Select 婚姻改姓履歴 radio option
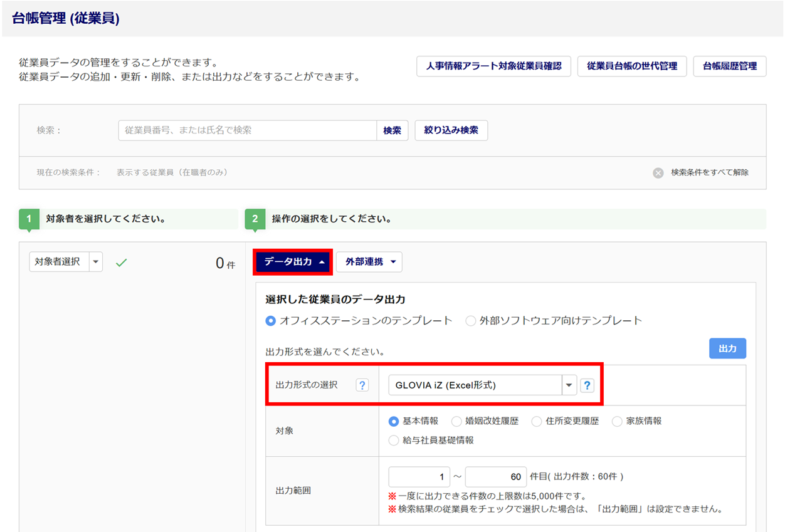785x532 pixels. (456, 421)
